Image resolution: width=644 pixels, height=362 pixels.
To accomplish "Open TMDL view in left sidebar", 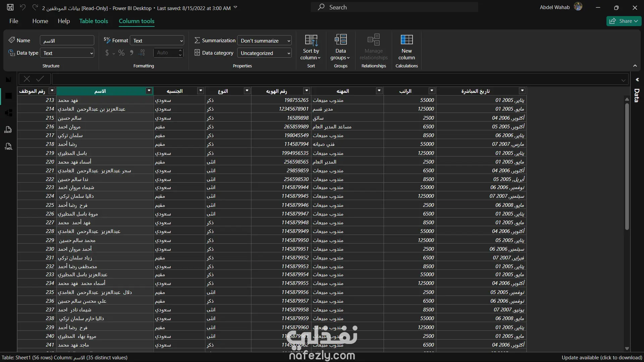I will (8, 146).
